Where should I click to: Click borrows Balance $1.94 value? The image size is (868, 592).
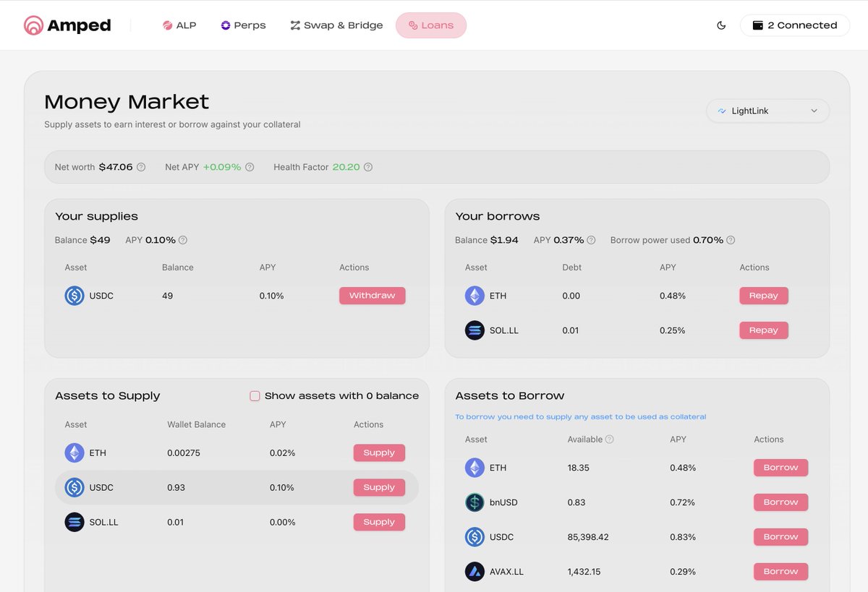pos(504,240)
